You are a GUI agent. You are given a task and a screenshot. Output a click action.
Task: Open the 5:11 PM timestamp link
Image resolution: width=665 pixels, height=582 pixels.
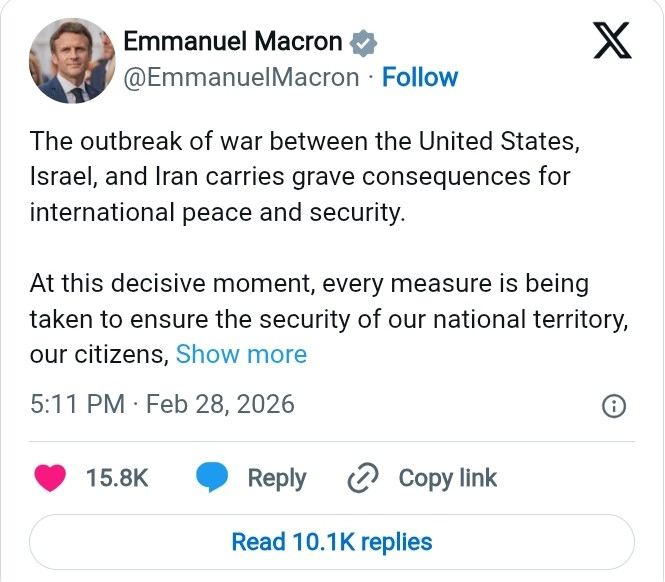click(77, 404)
